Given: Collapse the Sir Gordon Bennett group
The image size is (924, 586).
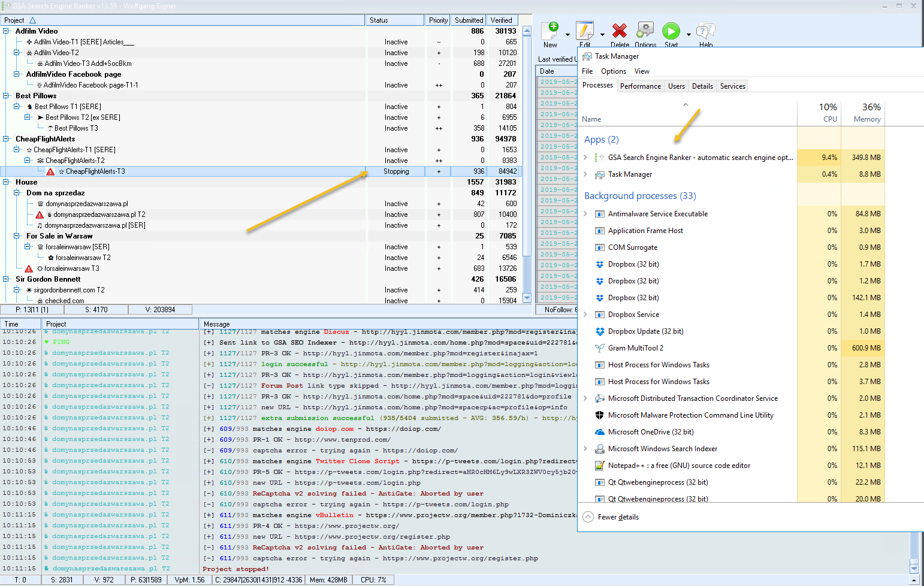Looking at the screenshot, I should (x=6, y=279).
